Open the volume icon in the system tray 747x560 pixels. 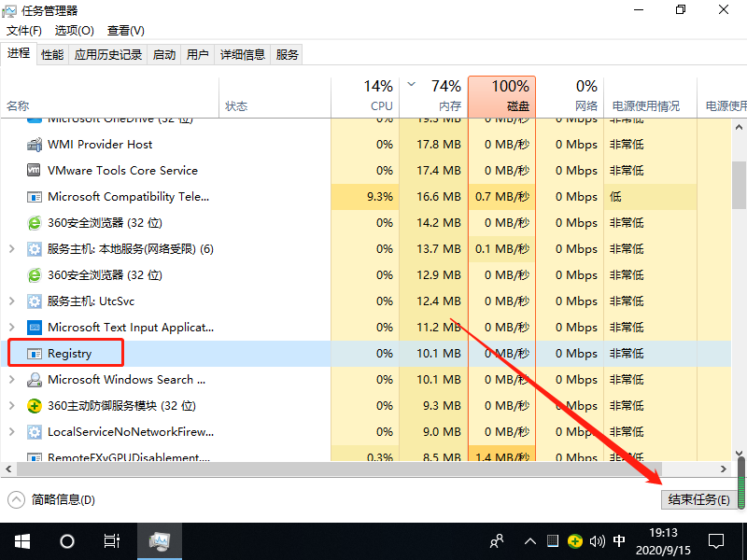coord(596,539)
